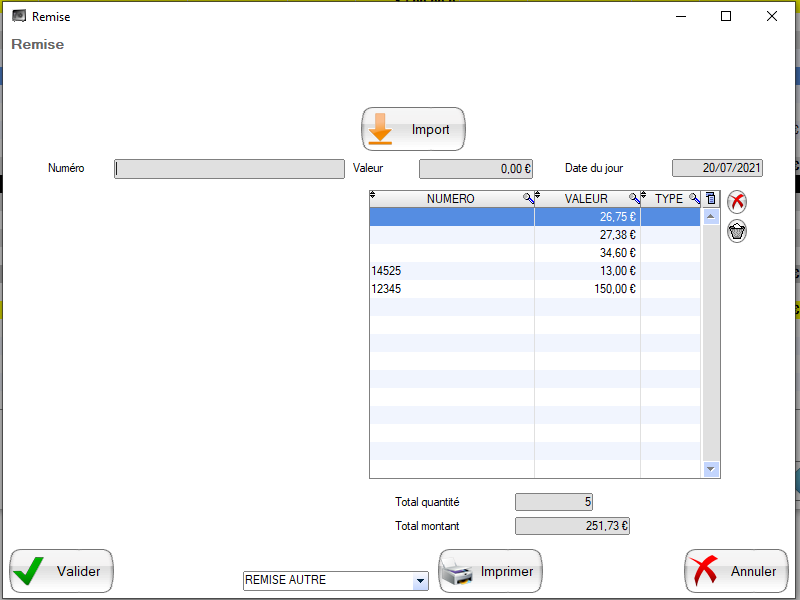Open the table options icon in header corner
This screenshot has height=600, width=800.
(x=711, y=199)
